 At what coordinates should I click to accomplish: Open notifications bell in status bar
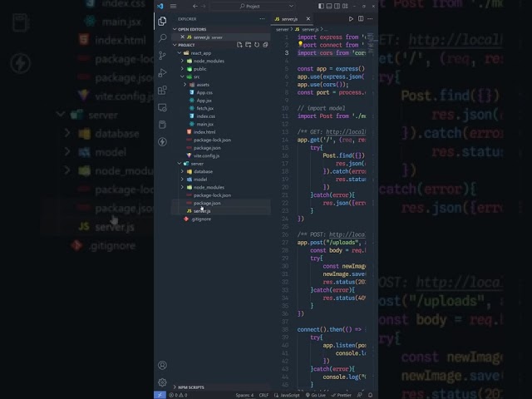point(371,395)
